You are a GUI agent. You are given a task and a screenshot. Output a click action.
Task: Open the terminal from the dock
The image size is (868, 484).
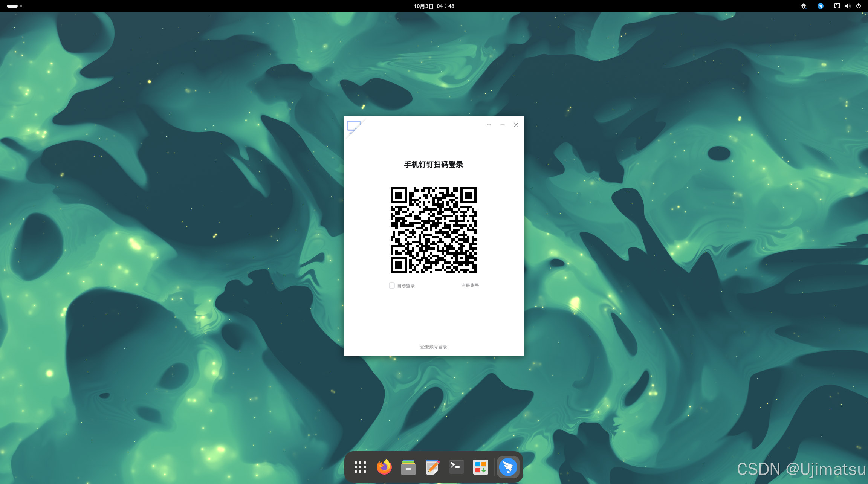pos(456,467)
